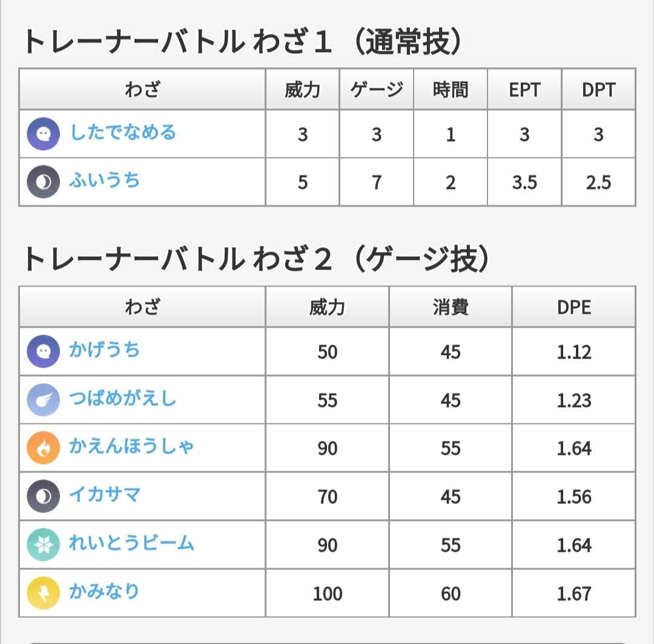Click the flying-type wing icon beside つばめがえし

point(44,400)
